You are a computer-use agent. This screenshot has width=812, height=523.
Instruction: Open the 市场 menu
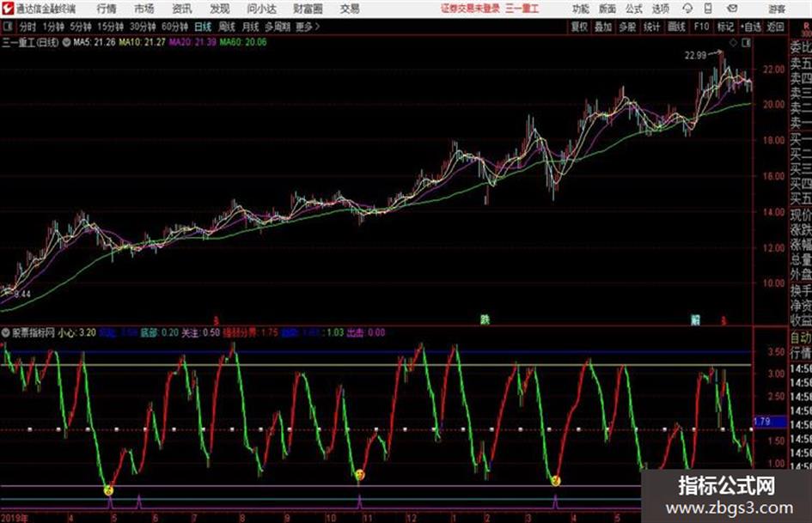pyautogui.click(x=144, y=9)
